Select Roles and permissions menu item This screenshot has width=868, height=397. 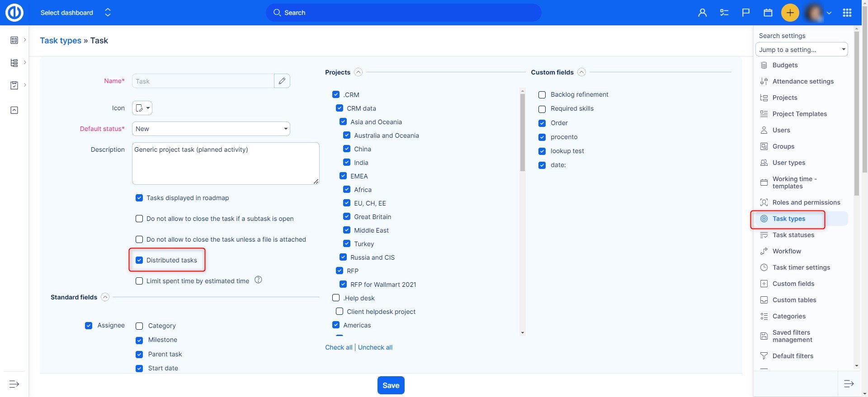pos(806,202)
